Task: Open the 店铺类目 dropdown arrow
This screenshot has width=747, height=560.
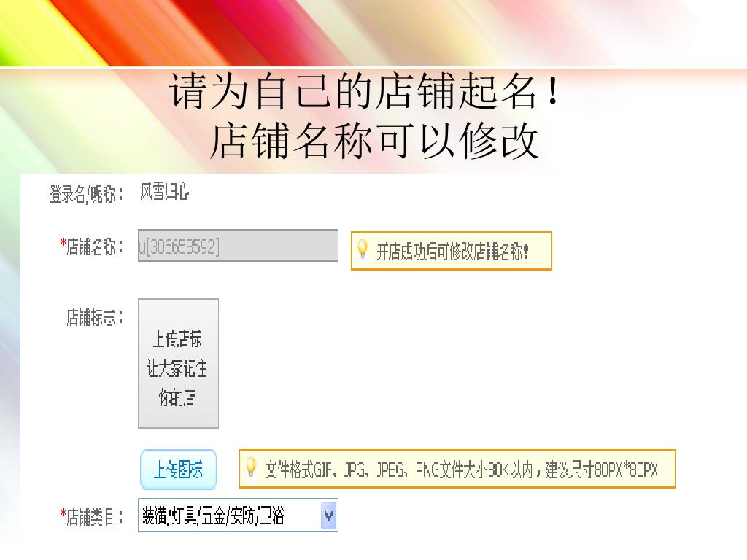Action: (329, 515)
